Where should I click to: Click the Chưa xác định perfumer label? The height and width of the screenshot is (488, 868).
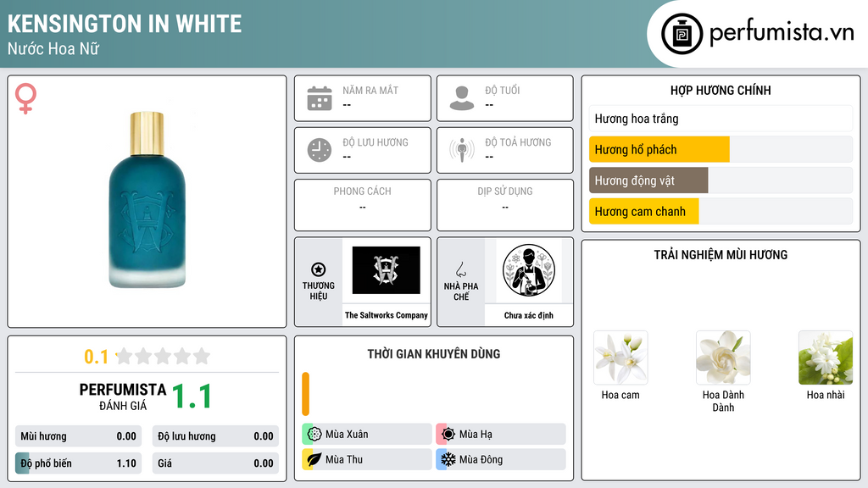click(x=529, y=315)
